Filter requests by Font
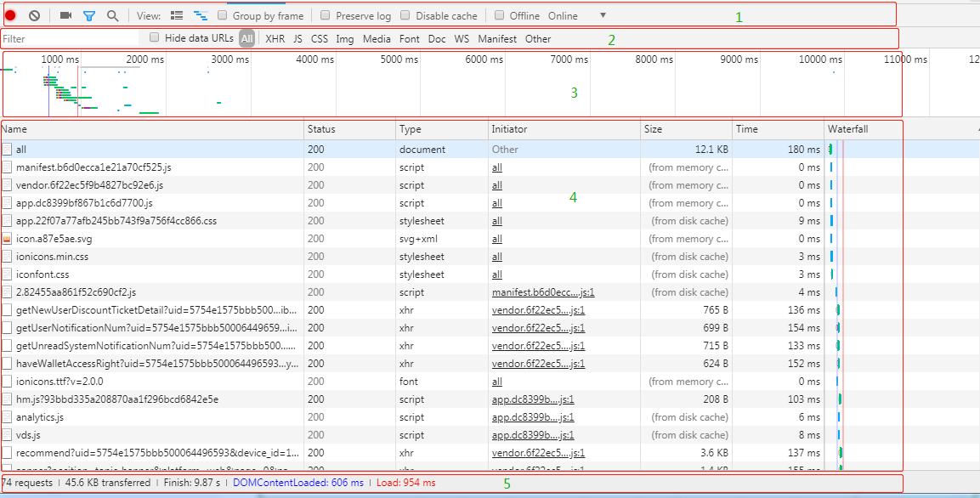This screenshot has width=980, height=498. pos(410,39)
